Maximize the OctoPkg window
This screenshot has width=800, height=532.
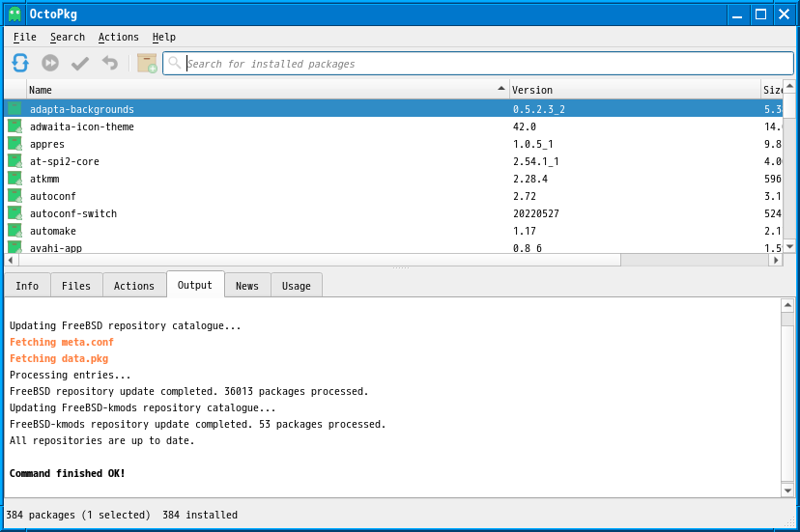point(760,14)
